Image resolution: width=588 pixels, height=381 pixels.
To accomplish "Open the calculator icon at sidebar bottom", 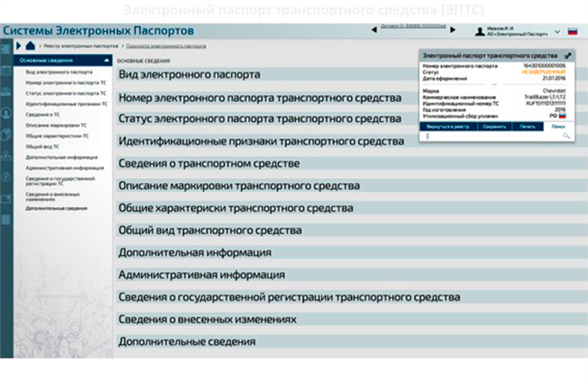I will coord(7,220).
